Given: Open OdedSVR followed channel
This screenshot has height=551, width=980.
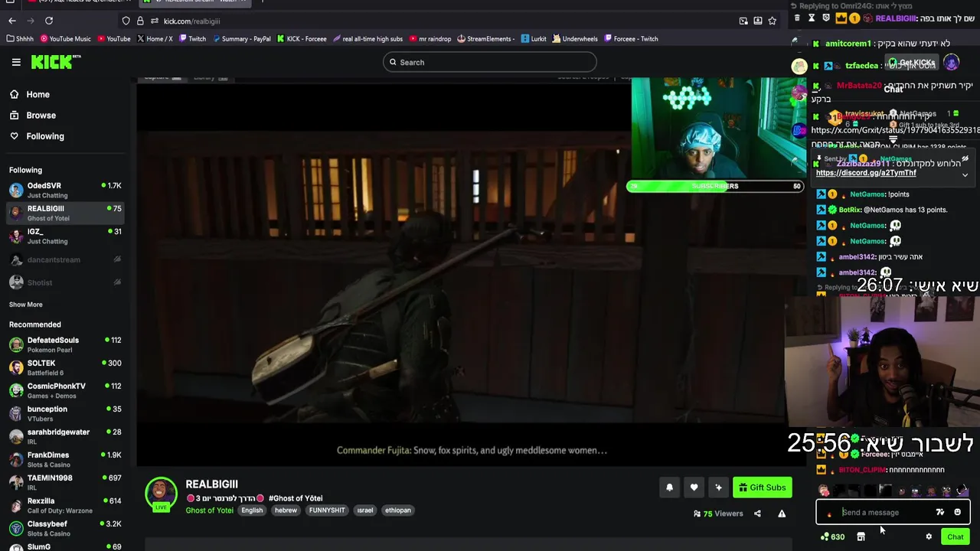Looking at the screenshot, I should coord(65,190).
